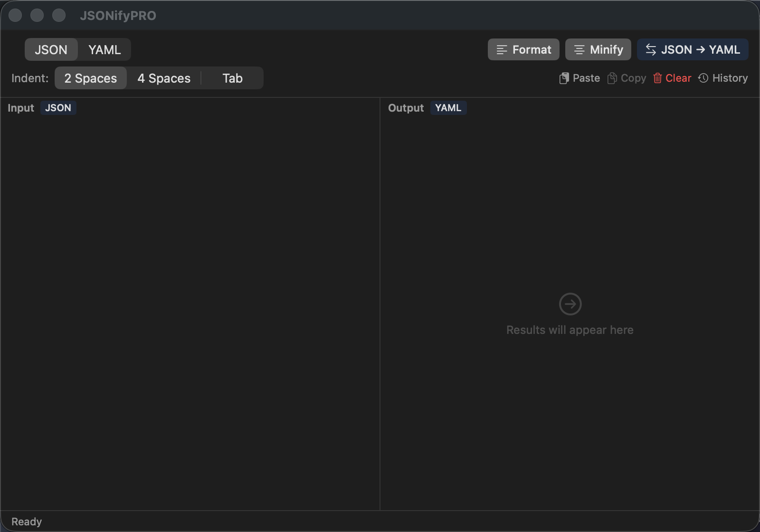This screenshot has height=532, width=760.
Task: Click the trash Clear icon
Action: tap(657, 78)
